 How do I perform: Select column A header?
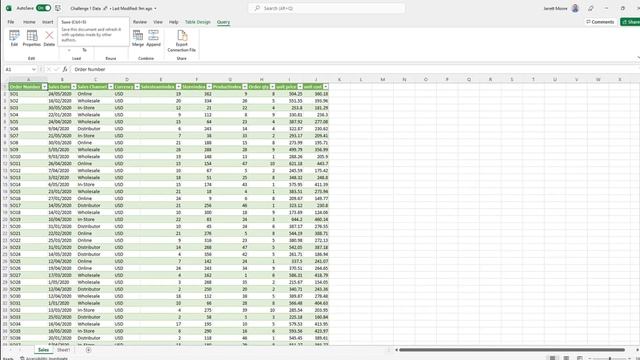[28, 80]
